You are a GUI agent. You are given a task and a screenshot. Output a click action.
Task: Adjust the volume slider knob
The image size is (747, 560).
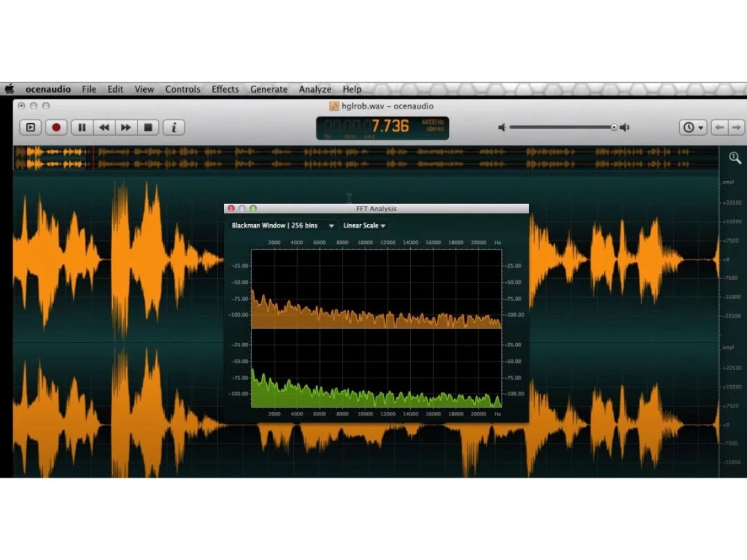[x=614, y=128]
